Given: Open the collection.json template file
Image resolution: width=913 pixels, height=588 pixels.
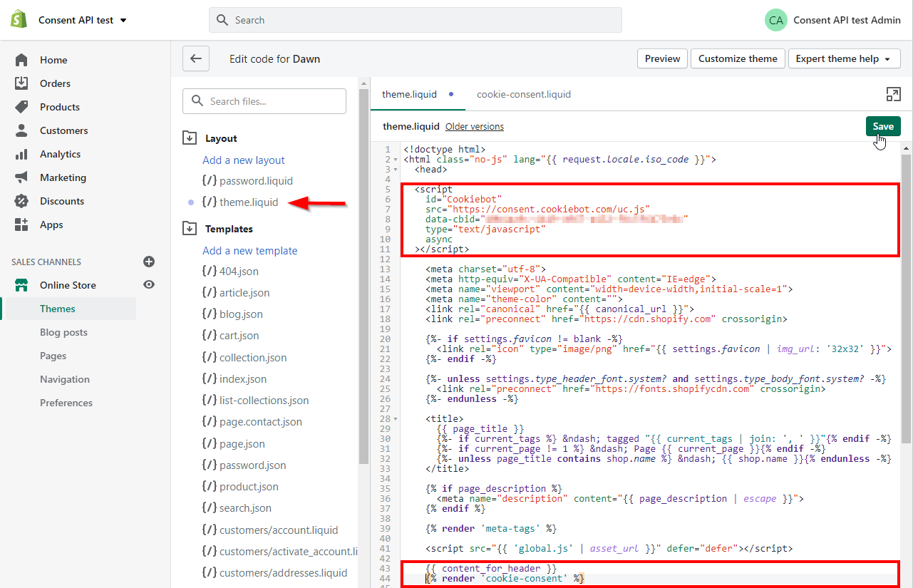Looking at the screenshot, I should pyautogui.click(x=244, y=358).
